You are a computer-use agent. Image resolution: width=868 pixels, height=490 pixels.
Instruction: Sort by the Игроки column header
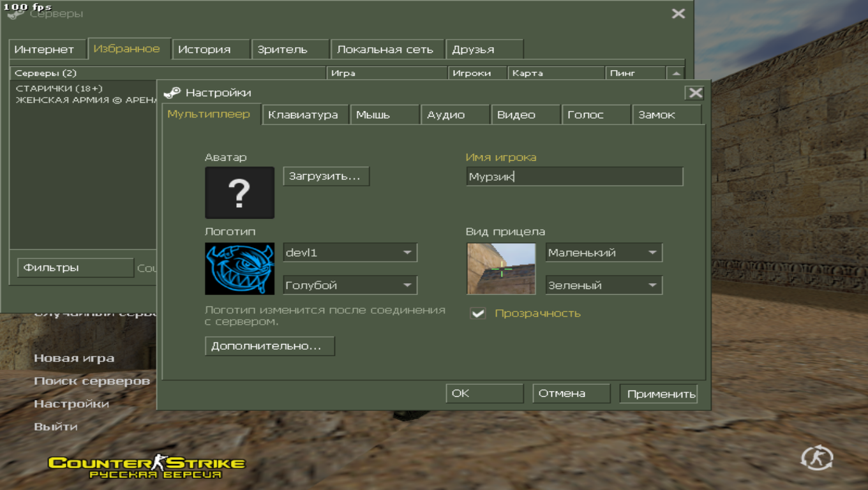pyautogui.click(x=477, y=73)
